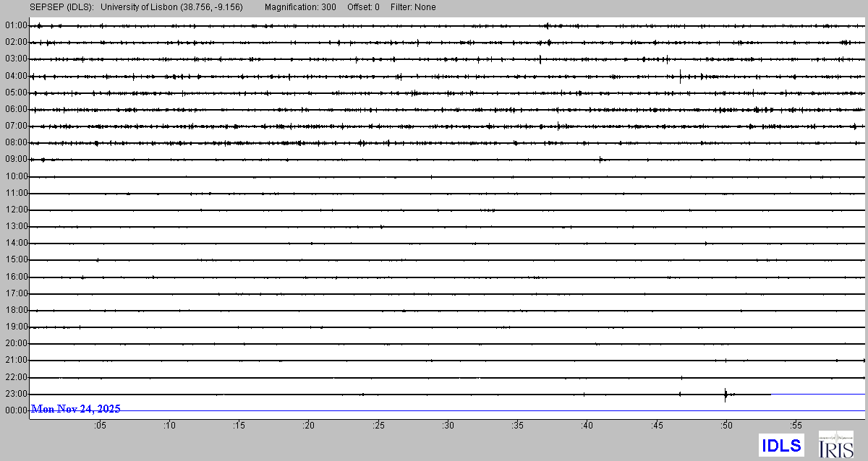Select the 09:00 hour trace label
This screenshot has width=868, height=461.
(16, 159)
